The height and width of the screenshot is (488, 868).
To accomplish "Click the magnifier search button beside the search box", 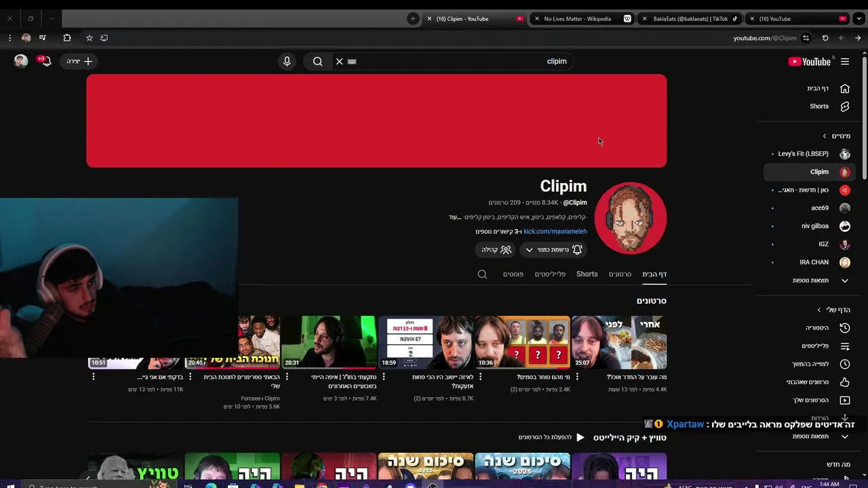I will 317,62.
